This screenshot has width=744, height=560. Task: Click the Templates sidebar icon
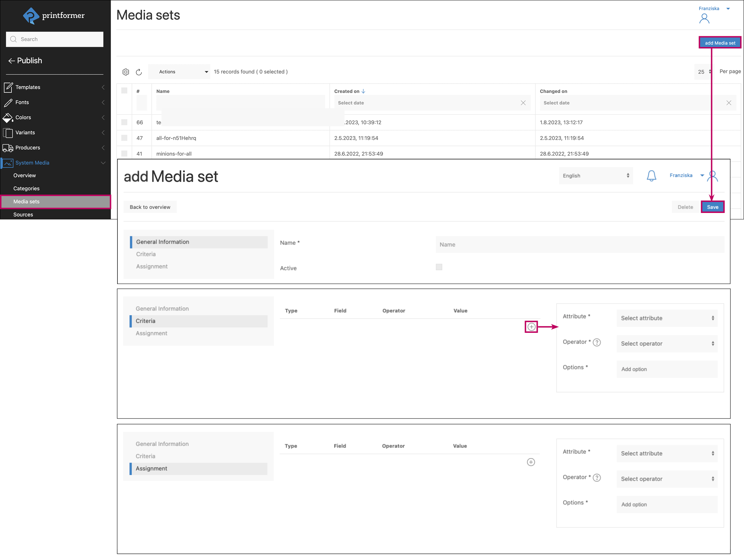click(x=8, y=87)
